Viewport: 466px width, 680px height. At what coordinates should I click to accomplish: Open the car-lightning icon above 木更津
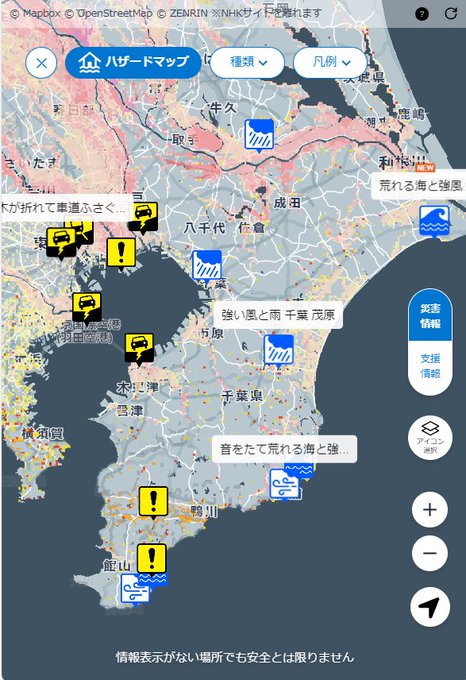click(139, 350)
